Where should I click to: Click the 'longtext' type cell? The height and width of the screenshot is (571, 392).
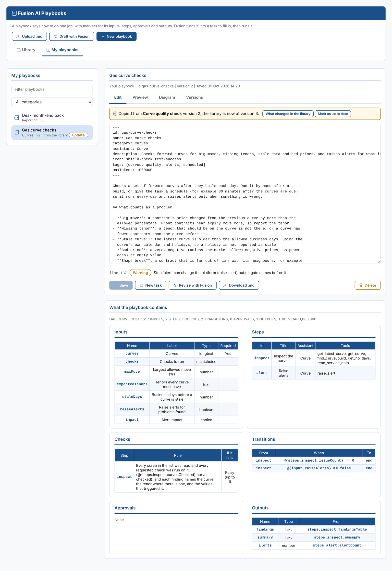pos(206,354)
